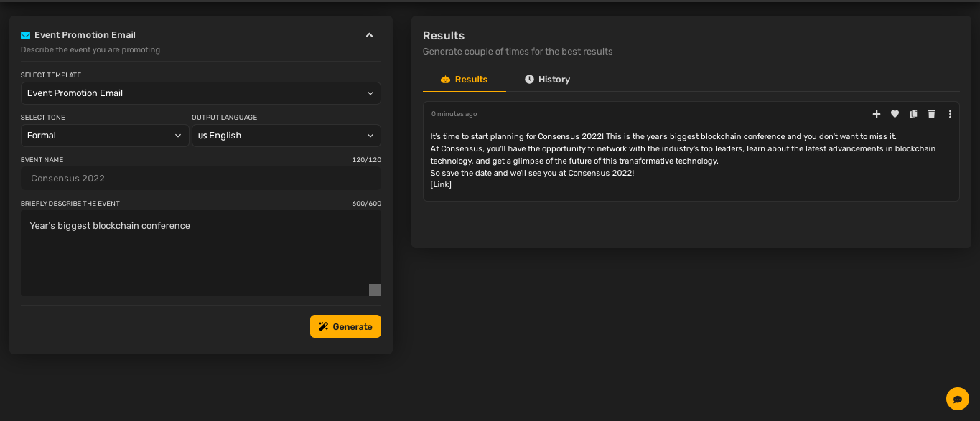Collapse the Event Promotion Email panel
This screenshot has width=980, height=421.
pyautogui.click(x=369, y=35)
